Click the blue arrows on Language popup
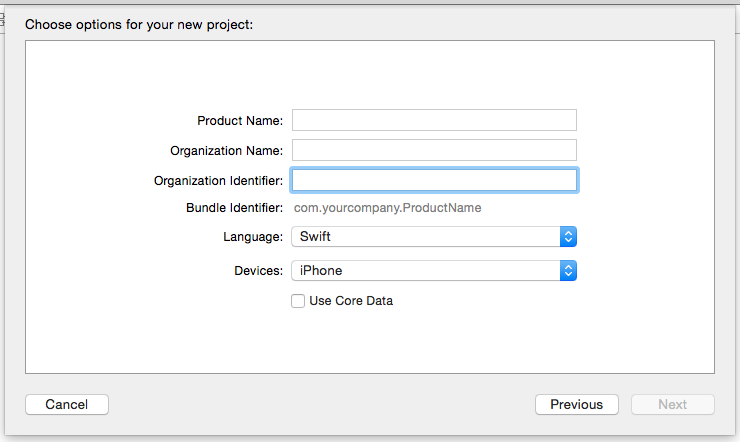 pos(568,237)
